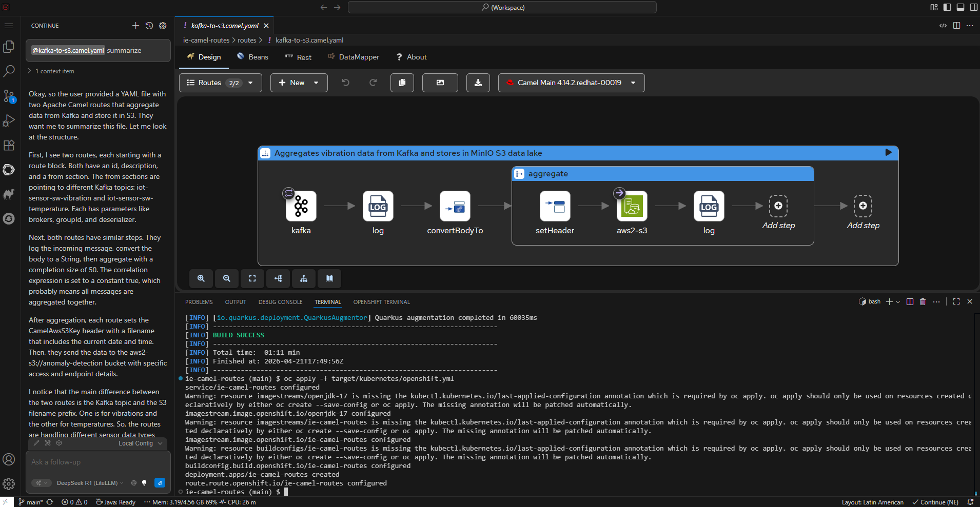Image resolution: width=980 pixels, height=507 pixels.
Task: Open the Manage gear in activity bar
Action: [x=9, y=484]
